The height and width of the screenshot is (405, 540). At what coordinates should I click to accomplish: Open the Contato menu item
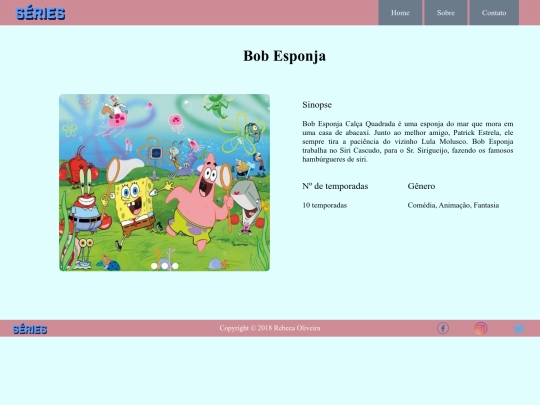[x=494, y=13]
